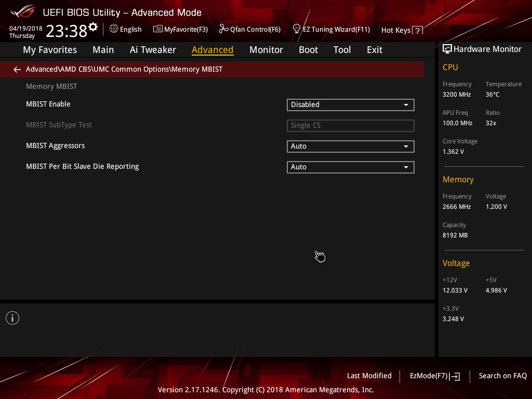Click the 23:38 clock display
This screenshot has height=399, width=532.
point(66,31)
